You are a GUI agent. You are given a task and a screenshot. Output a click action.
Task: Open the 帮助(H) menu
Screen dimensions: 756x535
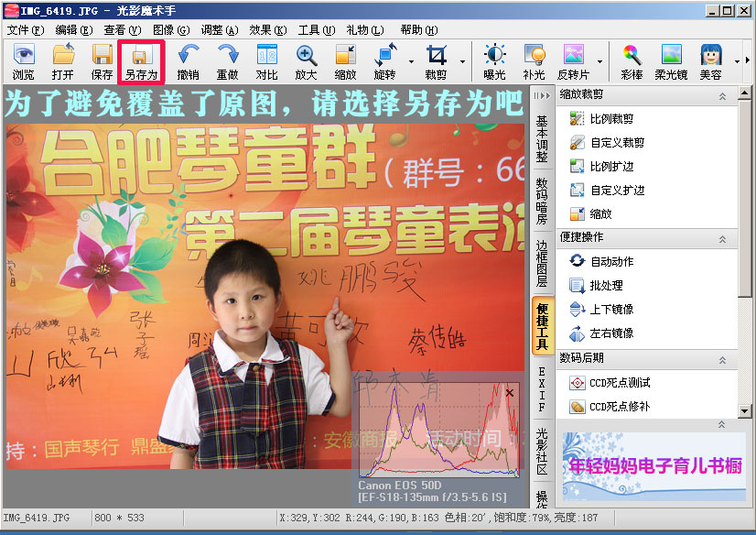tap(419, 30)
